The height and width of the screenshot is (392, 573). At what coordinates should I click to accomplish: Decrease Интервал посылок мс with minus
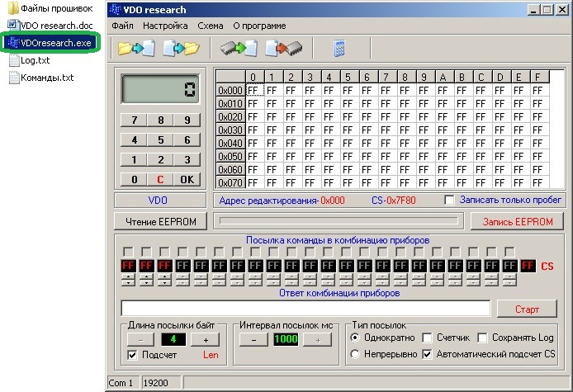(x=253, y=339)
